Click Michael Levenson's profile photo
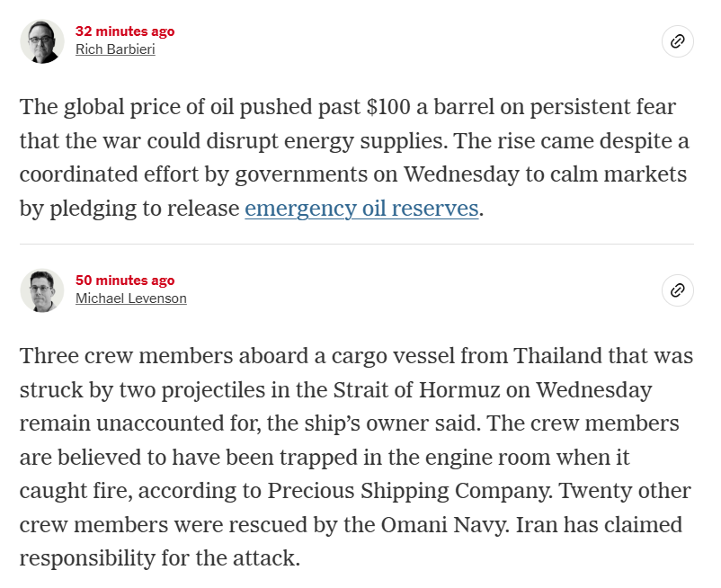This screenshot has width=721, height=588. pos(42,290)
